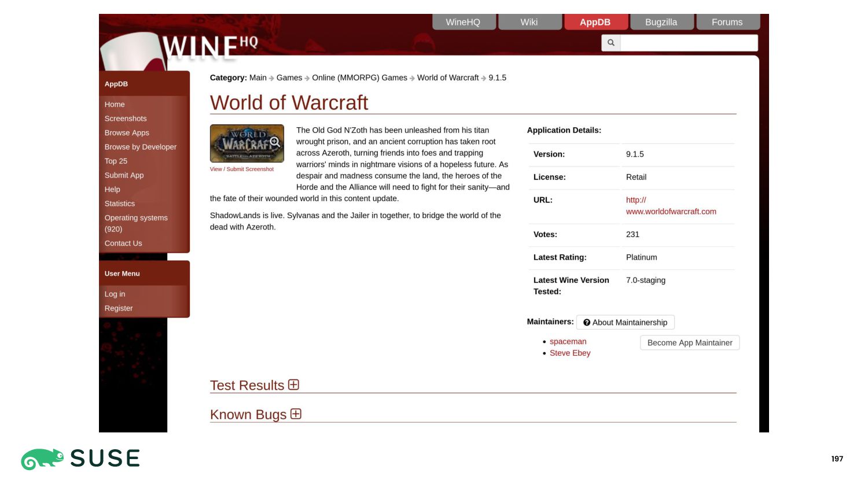The image size is (868, 488).
Task: Click Games in the category breadcrumb
Action: [289, 77]
